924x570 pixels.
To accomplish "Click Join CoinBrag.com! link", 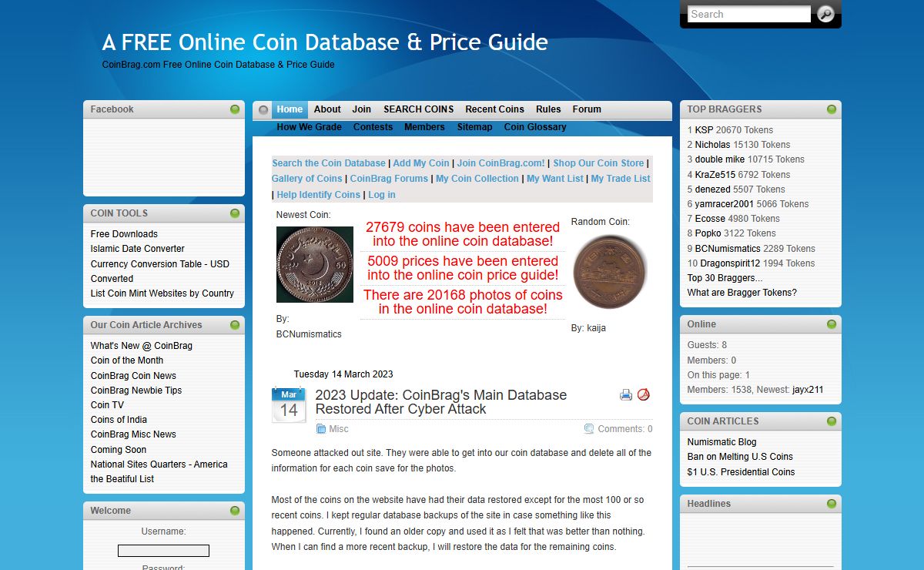I will pos(501,163).
